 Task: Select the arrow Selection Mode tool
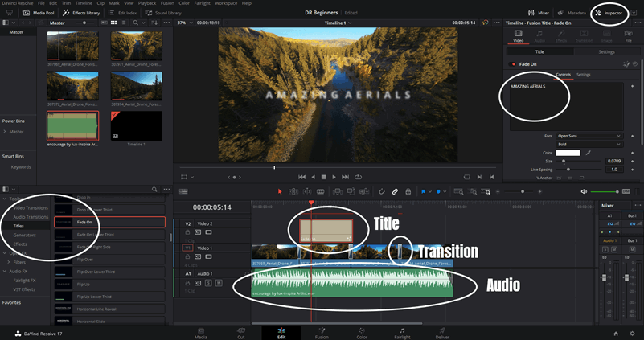pyautogui.click(x=280, y=191)
